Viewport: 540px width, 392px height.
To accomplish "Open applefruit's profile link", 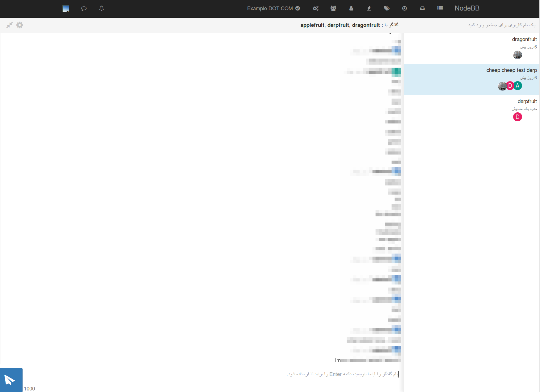I will 312,25.
